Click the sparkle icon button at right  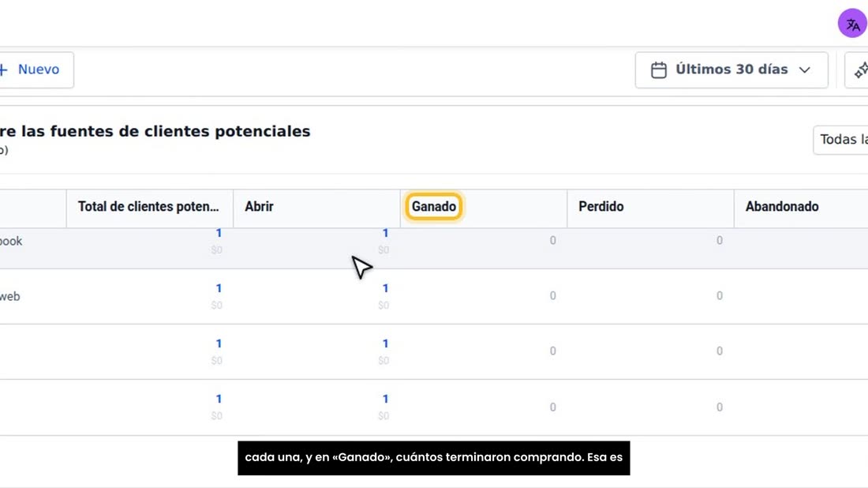coord(861,69)
